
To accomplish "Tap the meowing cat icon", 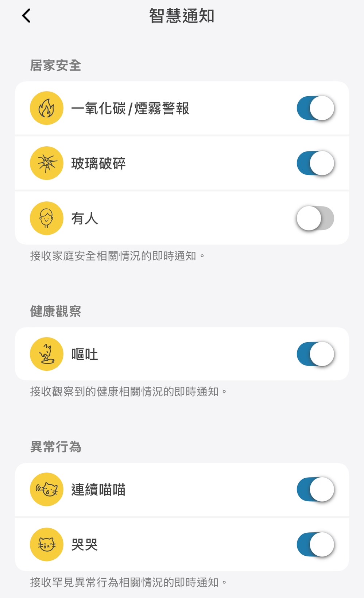I will click(47, 489).
